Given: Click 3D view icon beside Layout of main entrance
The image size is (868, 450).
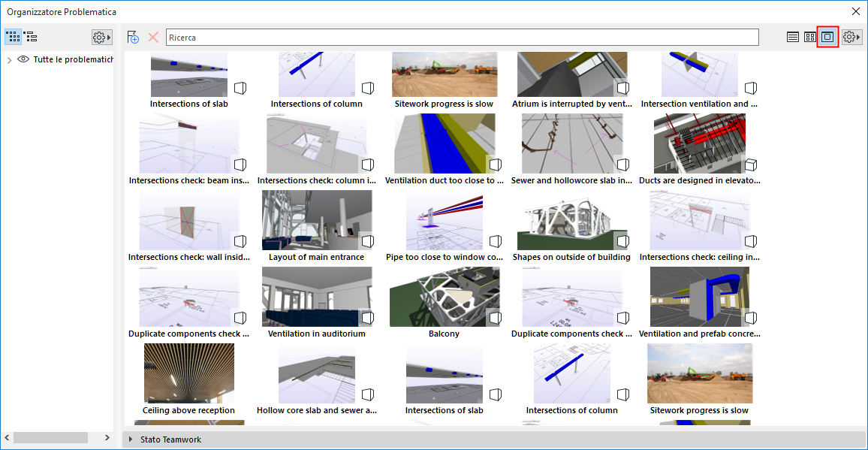Looking at the screenshot, I should [368, 241].
